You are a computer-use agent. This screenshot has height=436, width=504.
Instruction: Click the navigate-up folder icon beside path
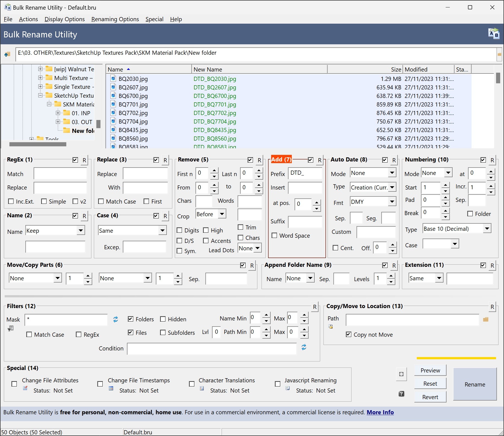tap(7, 54)
